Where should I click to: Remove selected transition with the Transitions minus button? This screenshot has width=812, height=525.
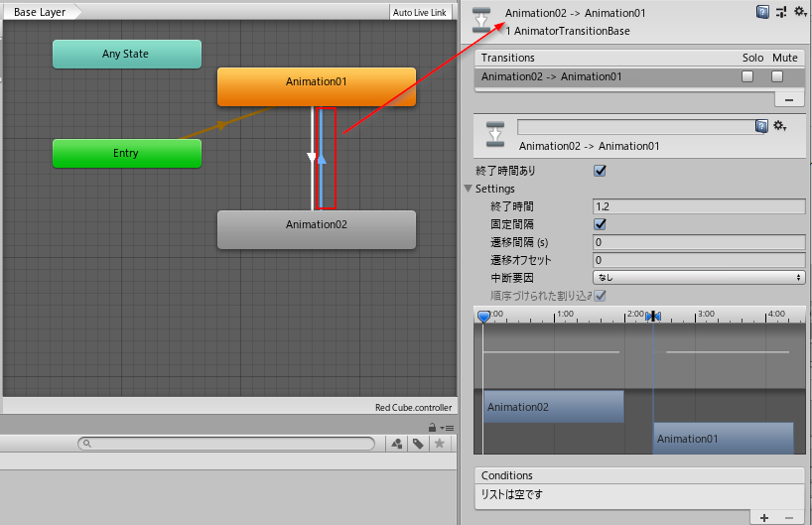[x=789, y=99]
